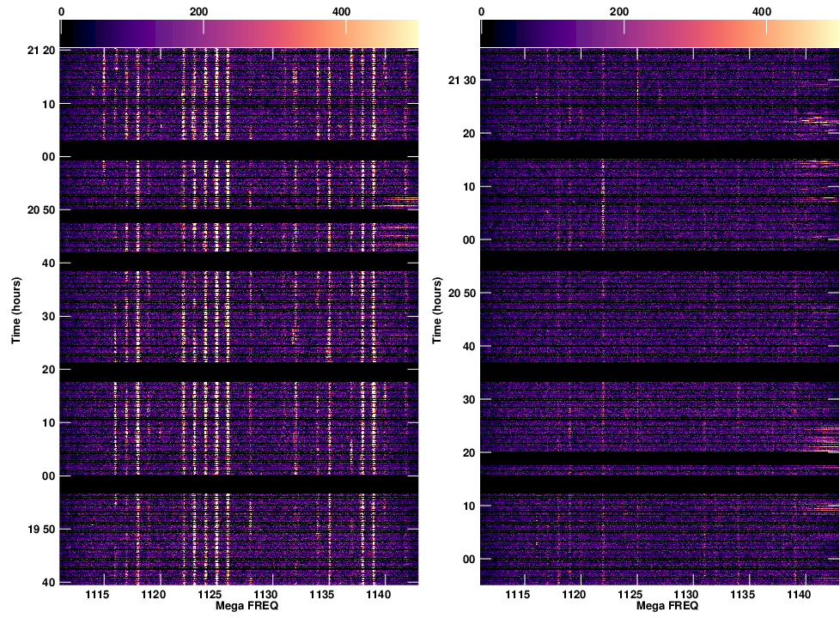Select the right plot's 'Time (hours)' axis title
840x618 pixels.
pyautogui.click(x=435, y=311)
